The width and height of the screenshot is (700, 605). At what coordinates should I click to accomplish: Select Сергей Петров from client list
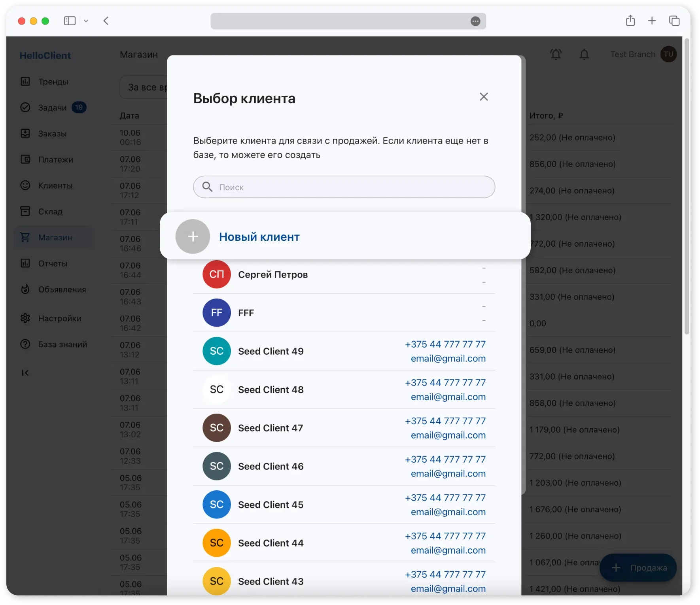(272, 275)
